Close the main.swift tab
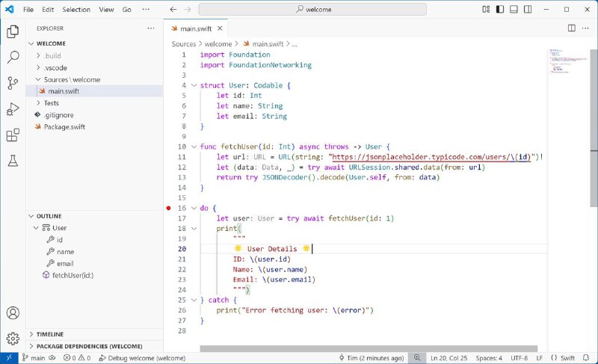Screen dimensions: 598x364 220,28
